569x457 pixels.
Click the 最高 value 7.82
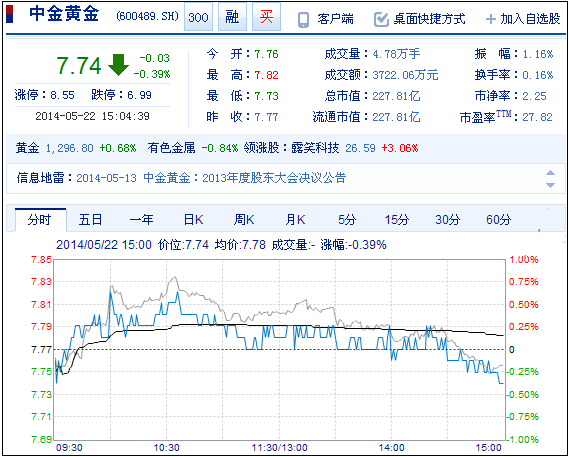click(x=266, y=76)
